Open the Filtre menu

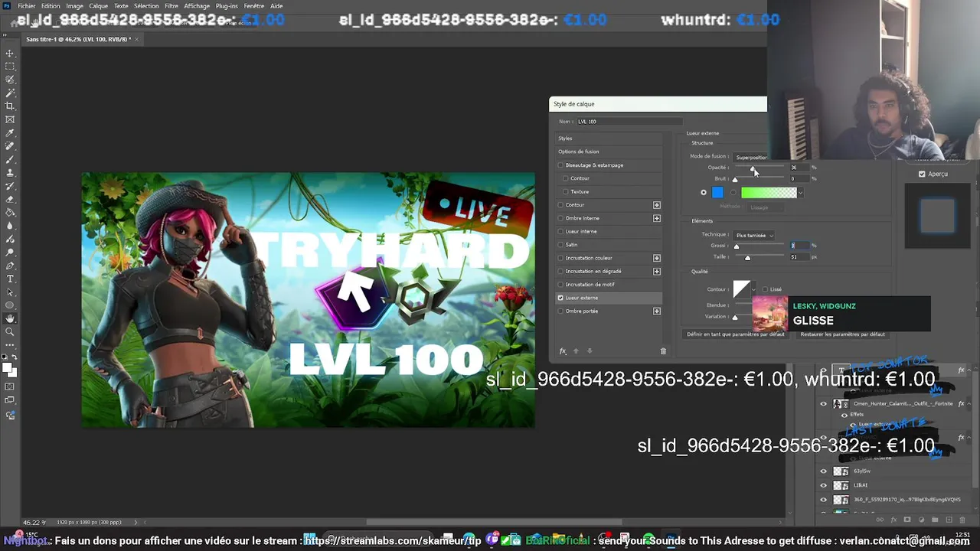(x=171, y=6)
